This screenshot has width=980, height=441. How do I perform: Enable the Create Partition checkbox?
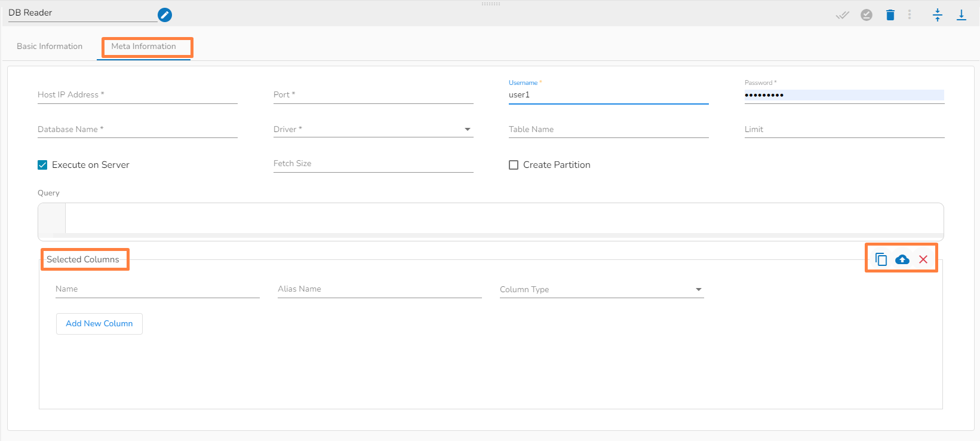point(514,165)
